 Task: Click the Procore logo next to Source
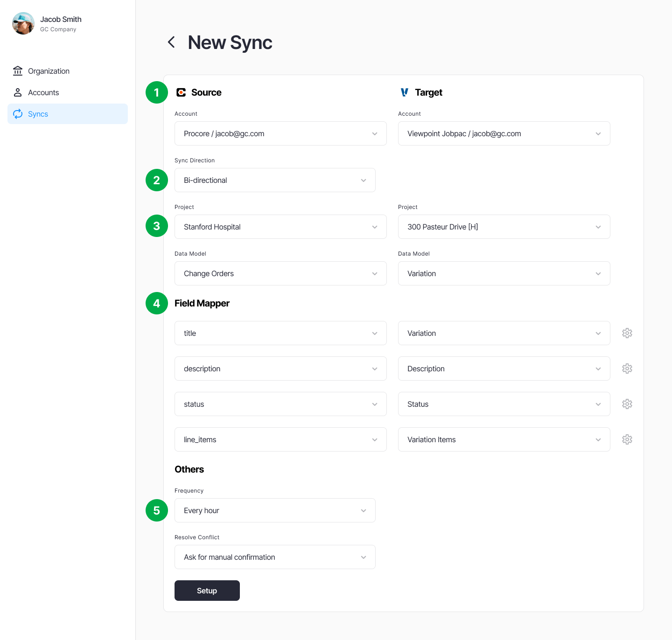pos(181,92)
